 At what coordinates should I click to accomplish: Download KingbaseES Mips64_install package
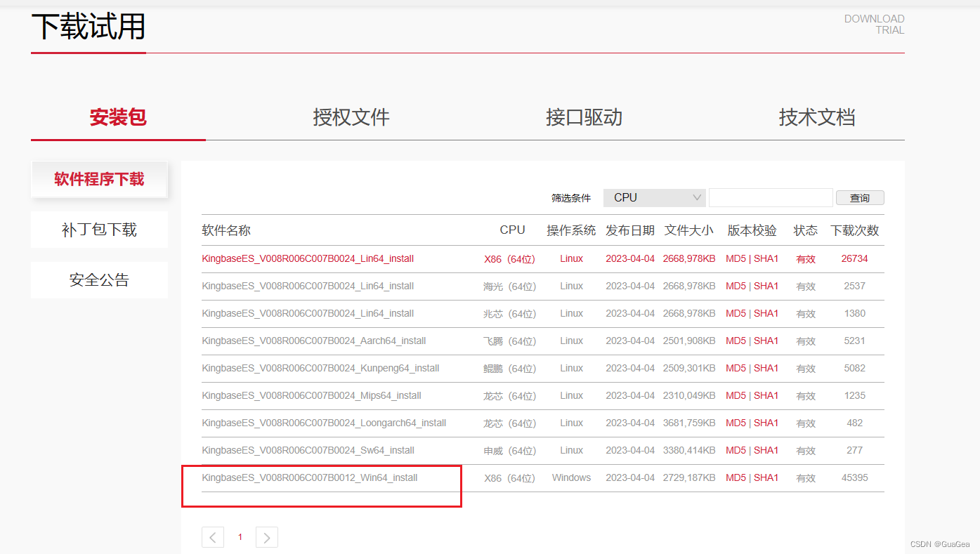[x=311, y=395]
